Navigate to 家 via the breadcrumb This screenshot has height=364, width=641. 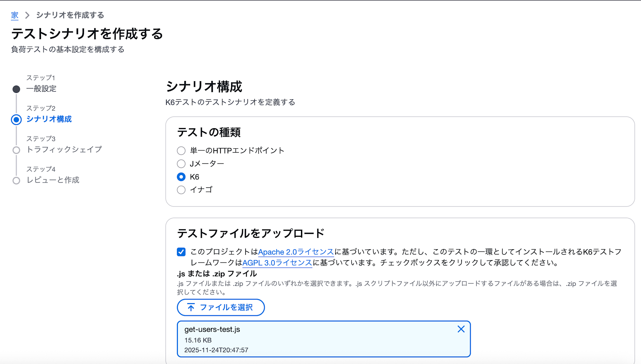point(14,15)
